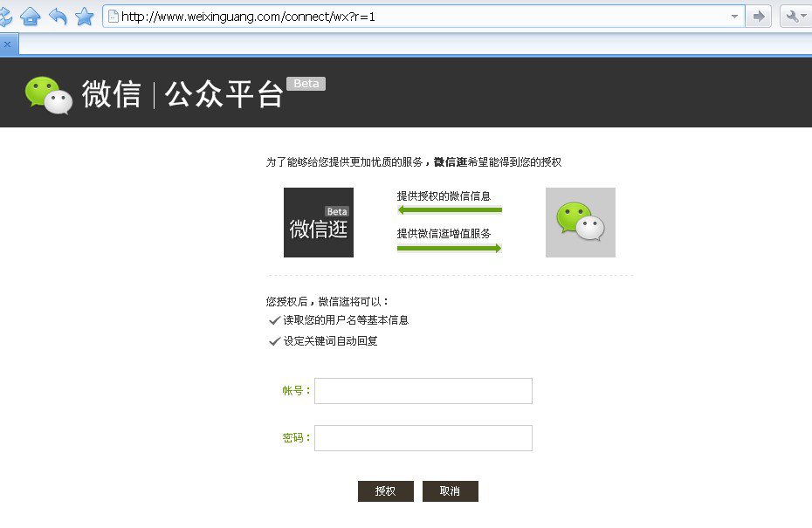Image resolution: width=812 pixels, height=528 pixels.
Task: Open the wrench tools menu
Action: (x=795, y=17)
